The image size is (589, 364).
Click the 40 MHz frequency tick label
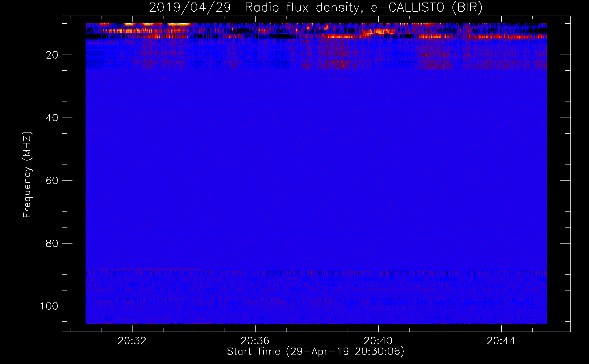click(x=52, y=118)
